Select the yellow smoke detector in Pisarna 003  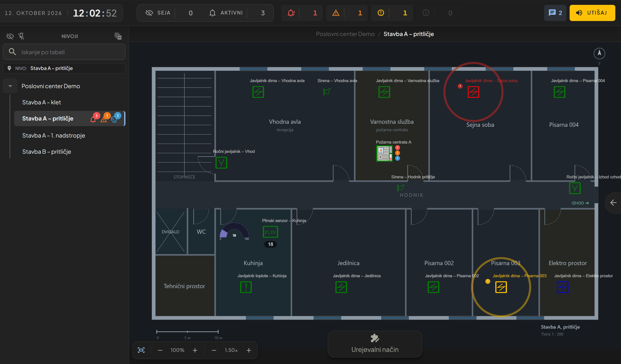click(x=501, y=287)
